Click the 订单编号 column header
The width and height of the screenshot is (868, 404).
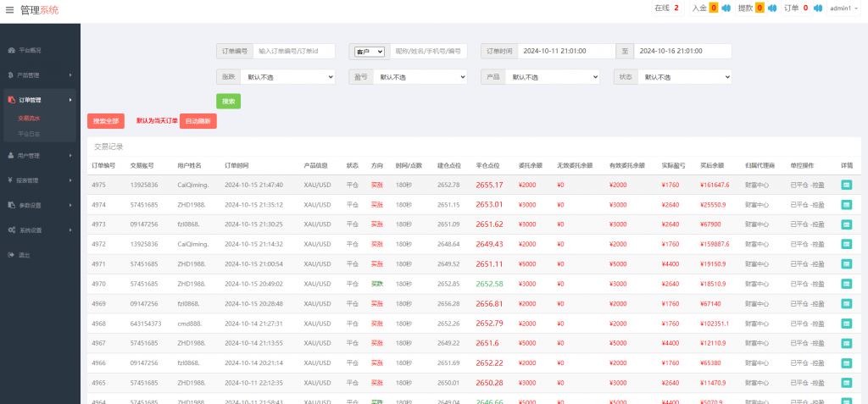tap(103, 165)
